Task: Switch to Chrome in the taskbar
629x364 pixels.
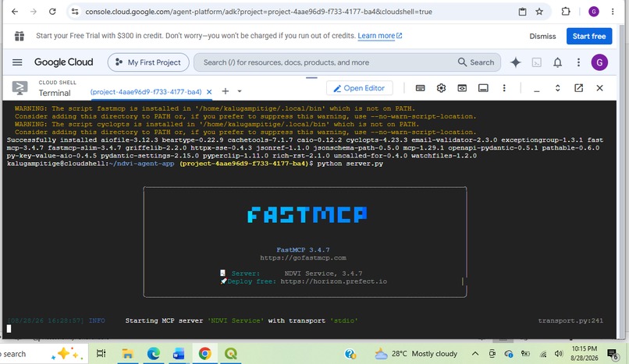Action: tap(204, 354)
